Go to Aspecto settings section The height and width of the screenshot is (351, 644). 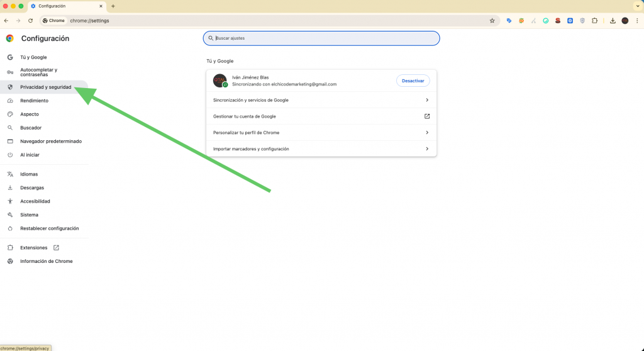[30, 114]
